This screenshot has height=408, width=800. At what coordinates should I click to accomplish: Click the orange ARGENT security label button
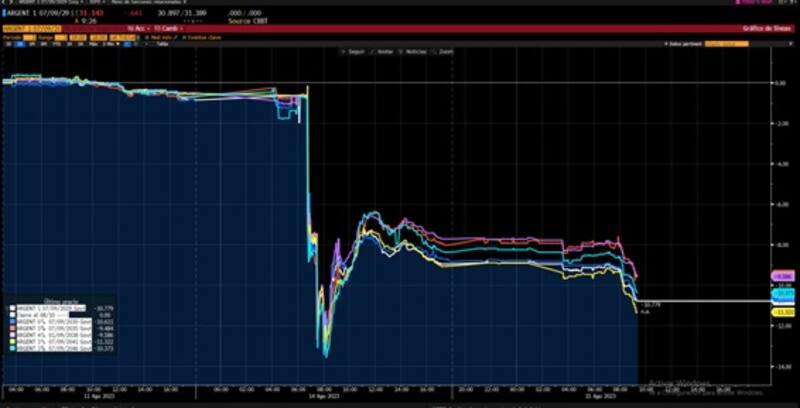click(x=32, y=29)
